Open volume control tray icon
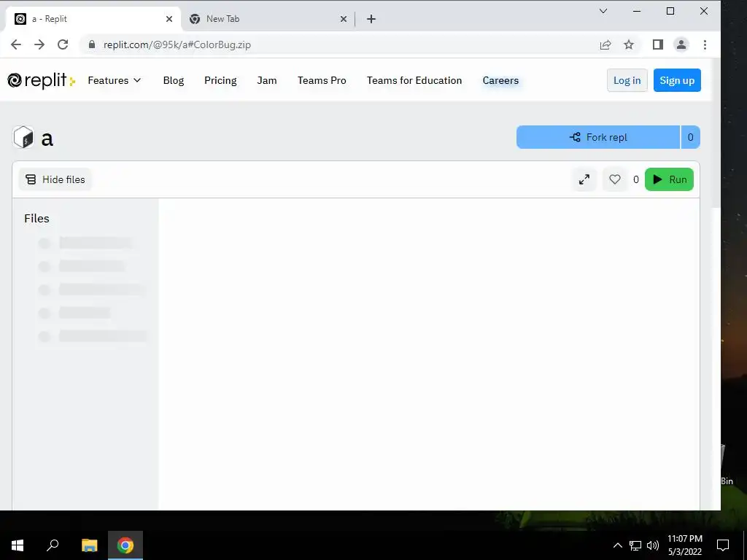This screenshot has width=747, height=560. tap(653, 545)
